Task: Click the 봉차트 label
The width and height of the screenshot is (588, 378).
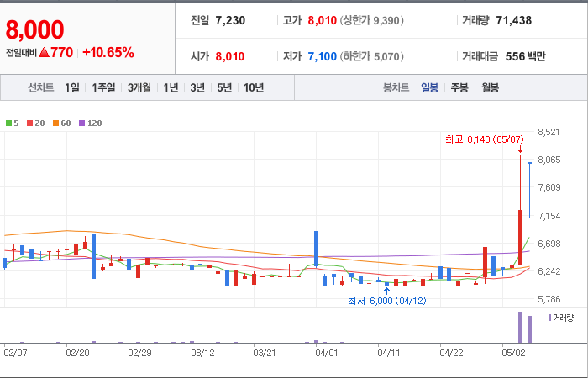Action: point(396,87)
